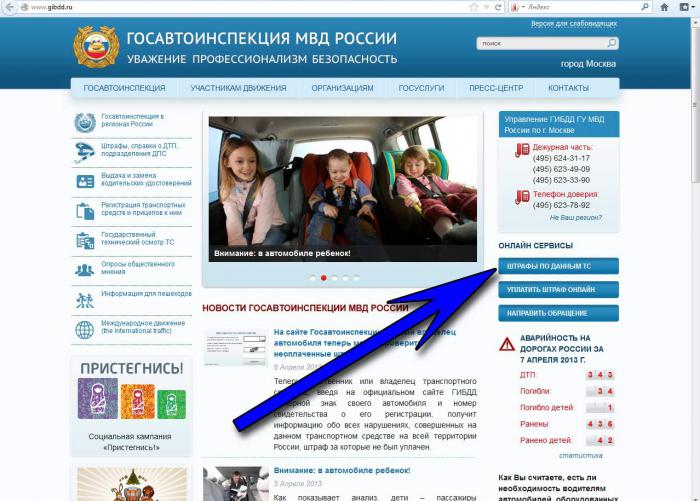Click the car seat news thumbnail

click(236, 483)
